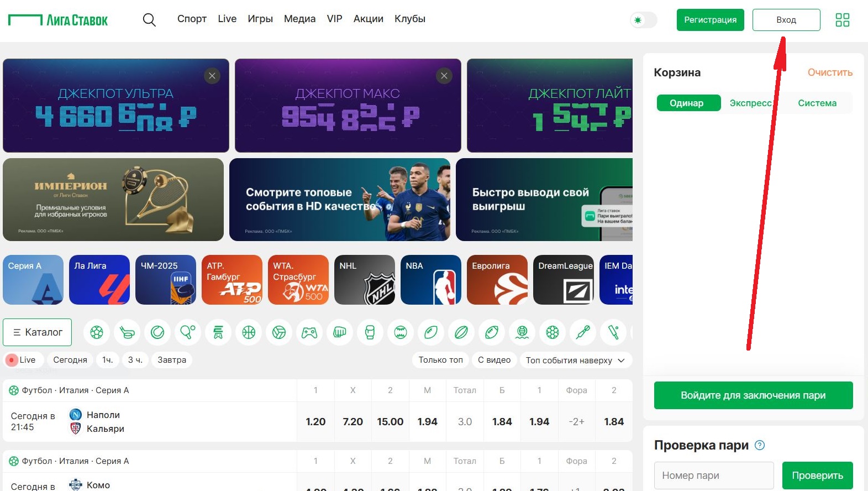
Task: Click the Лига Ставок logo
Action: click(x=58, y=20)
